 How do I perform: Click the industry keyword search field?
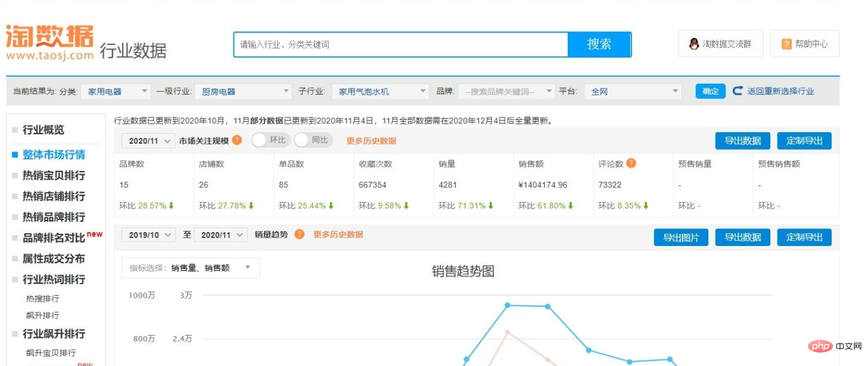[x=401, y=44]
